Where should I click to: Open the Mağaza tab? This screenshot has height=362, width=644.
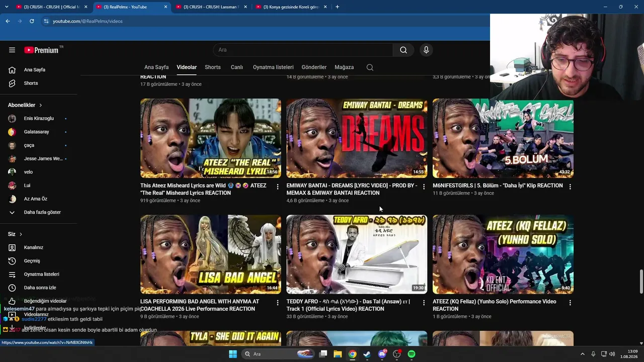(x=344, y=67)
